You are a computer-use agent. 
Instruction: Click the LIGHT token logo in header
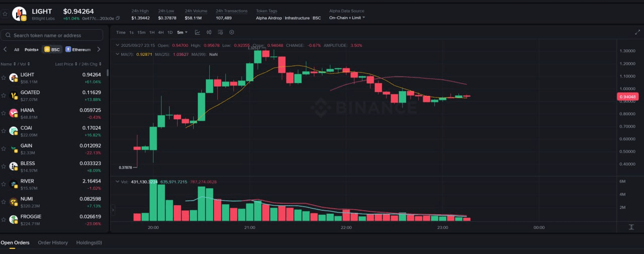[19, 14]
